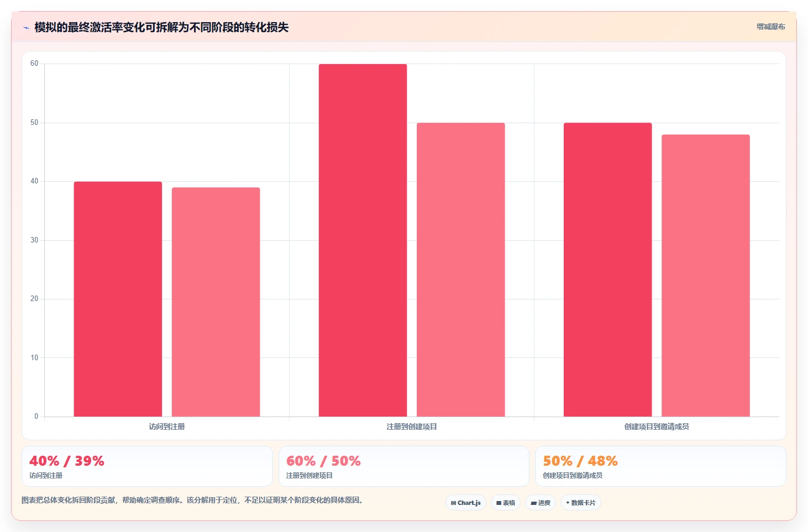Viewport: 808px width, 532px height.
Task: Click the x-axis label 访问到注册
Action: pyautogui.click(x=167, y=426)
